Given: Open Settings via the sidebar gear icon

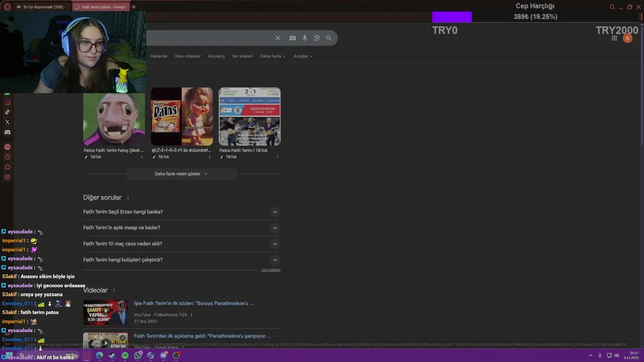Looking at the screenshot, I should [x=7, y=177].
